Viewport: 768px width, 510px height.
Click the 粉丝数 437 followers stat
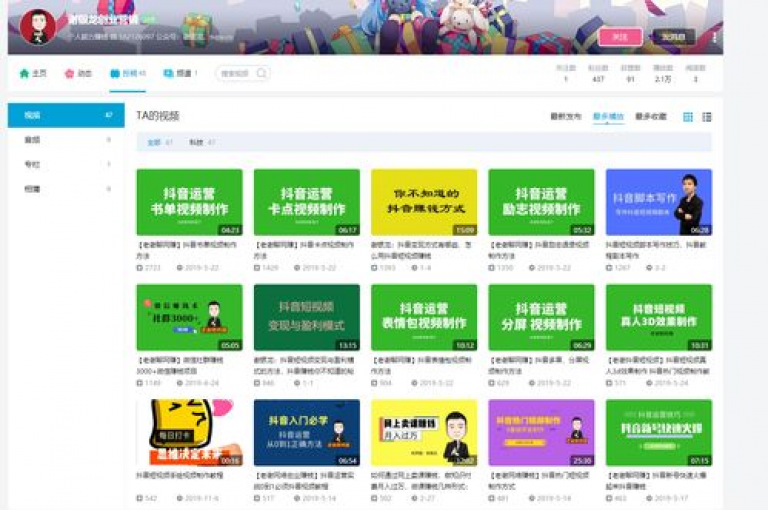tap(598, 73)
